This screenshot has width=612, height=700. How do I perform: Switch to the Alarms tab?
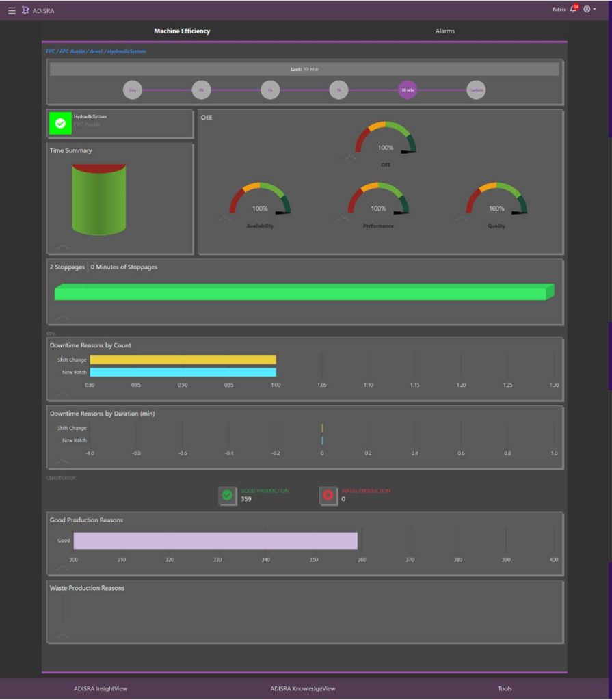click(x=444, y=31)
